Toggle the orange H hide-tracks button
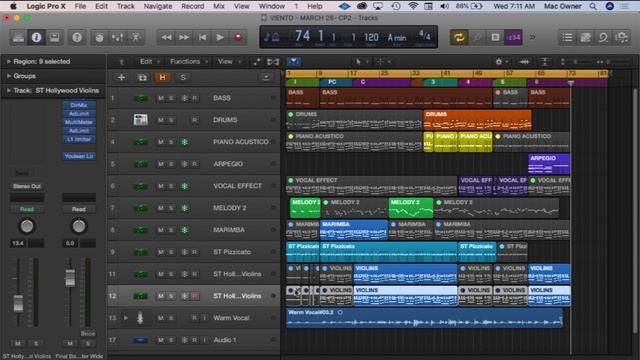This screenshot has height=360, width=640. (162, 77)
